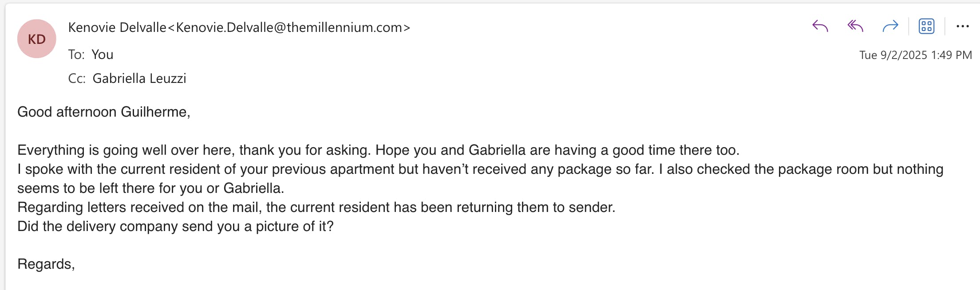Click the Reply All arrow icon

point(855,27)
